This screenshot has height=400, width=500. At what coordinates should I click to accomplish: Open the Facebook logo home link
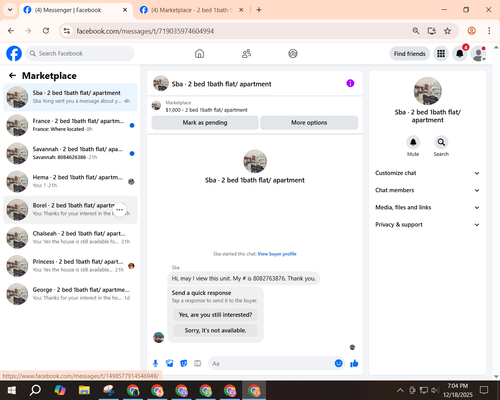(14, 53)
